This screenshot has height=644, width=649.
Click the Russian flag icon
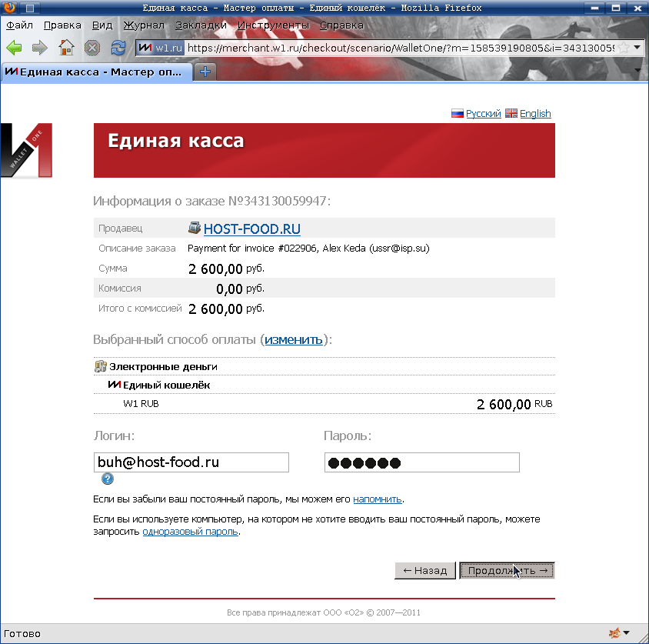pos(457,113)
